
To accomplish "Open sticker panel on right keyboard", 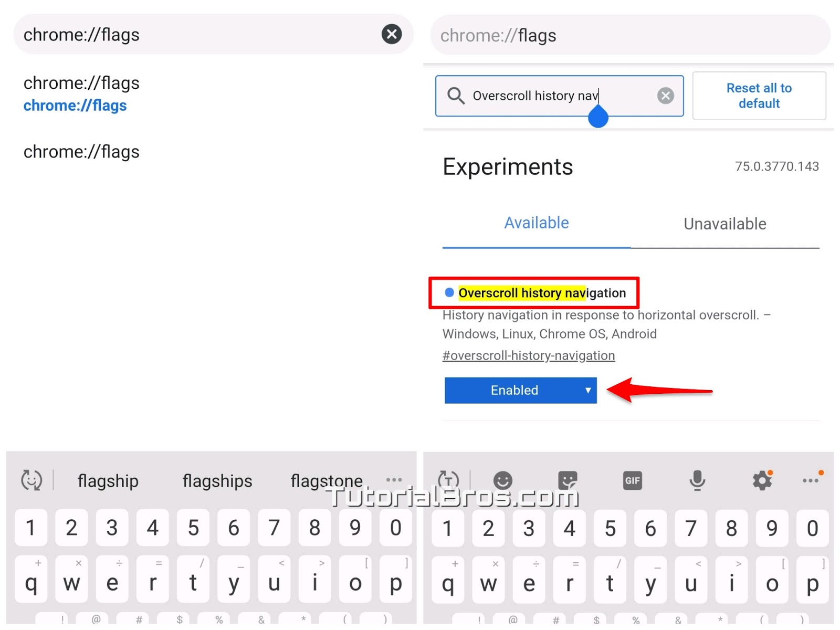I will point(568,480).
